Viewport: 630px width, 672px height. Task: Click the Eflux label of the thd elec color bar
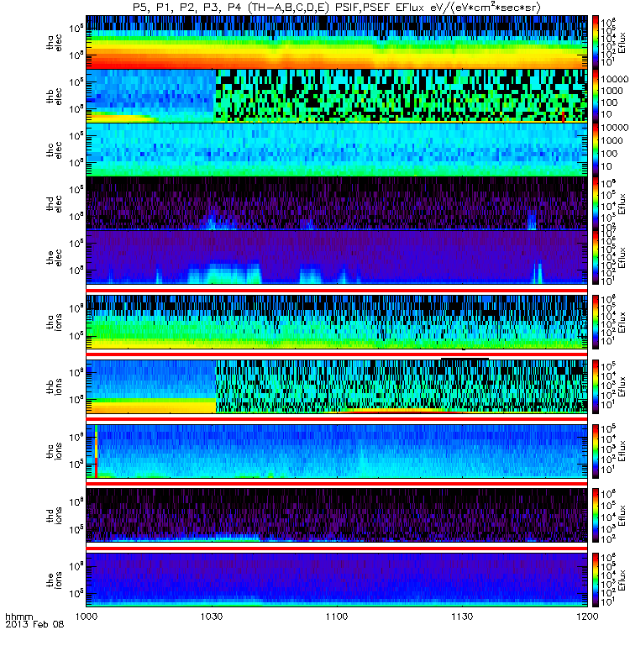click(x=622, y=203)
